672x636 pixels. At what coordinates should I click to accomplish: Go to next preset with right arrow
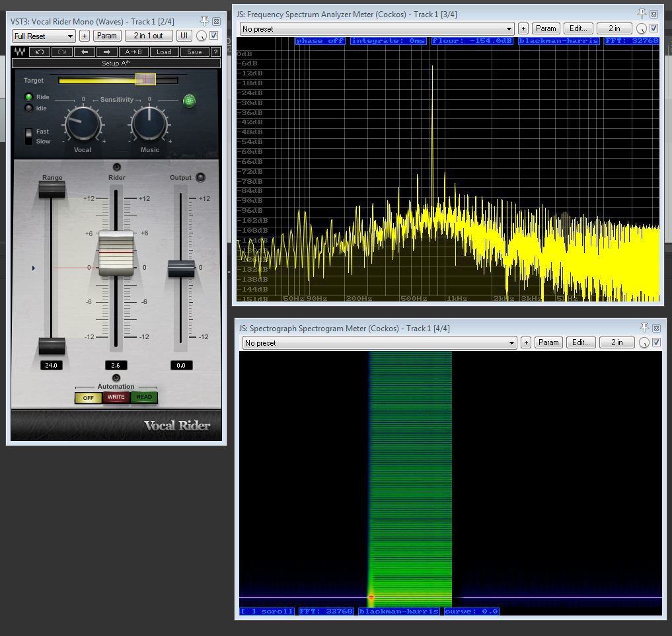[106, 52]
